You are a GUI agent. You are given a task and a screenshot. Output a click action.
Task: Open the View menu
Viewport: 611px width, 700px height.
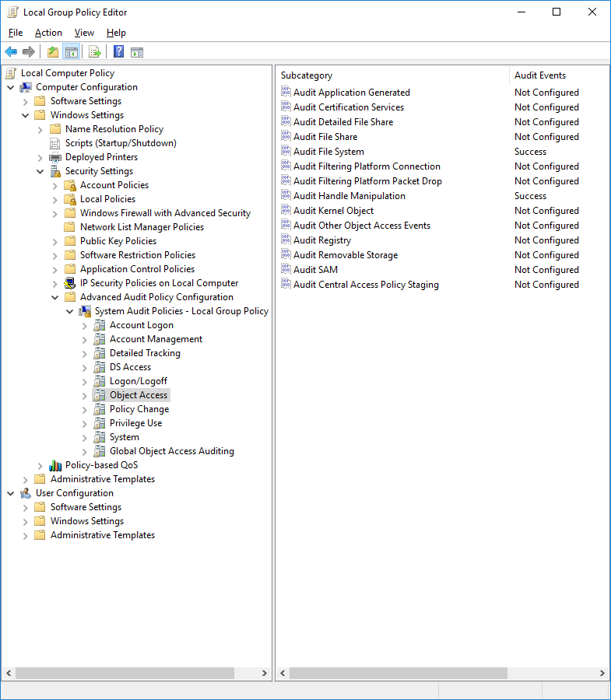84,33
